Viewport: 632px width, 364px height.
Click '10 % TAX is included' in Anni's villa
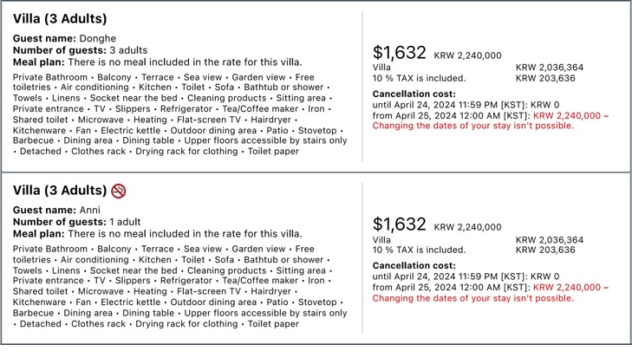419,250
